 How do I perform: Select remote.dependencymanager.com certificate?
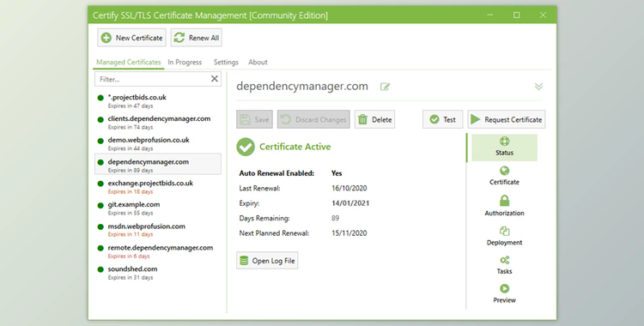coord(158,251)
